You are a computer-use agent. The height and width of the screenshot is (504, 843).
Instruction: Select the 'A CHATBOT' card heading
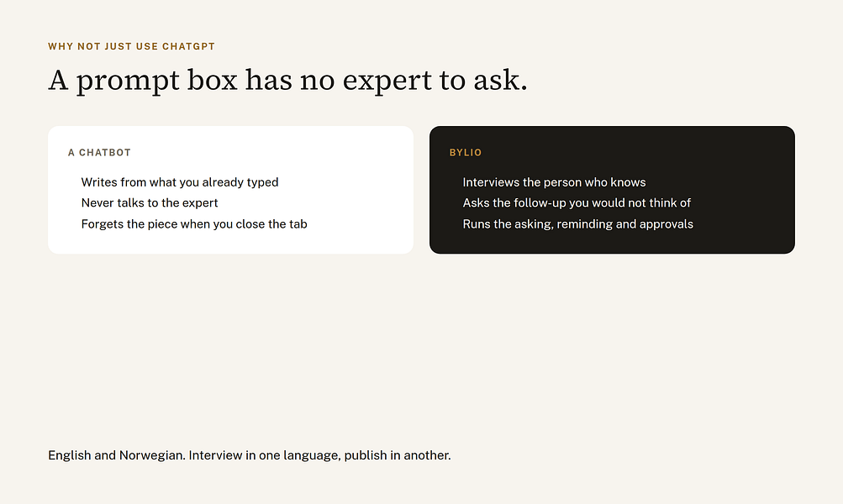(99, 153)
